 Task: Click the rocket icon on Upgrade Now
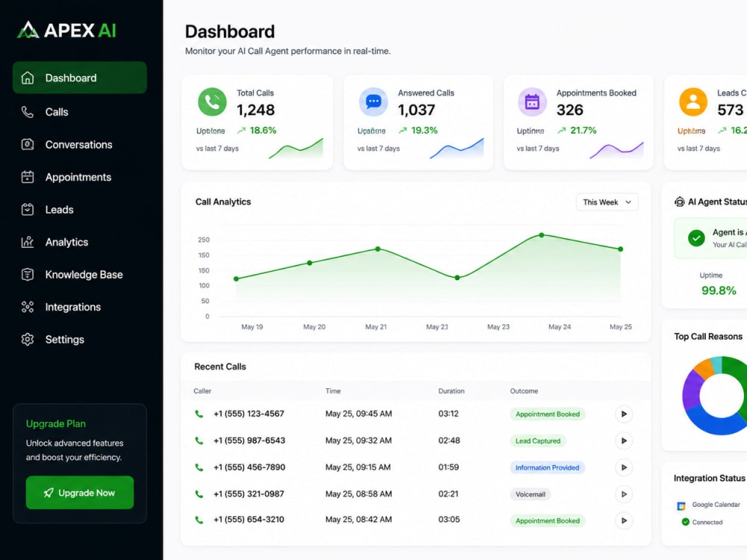click(49, 493)
